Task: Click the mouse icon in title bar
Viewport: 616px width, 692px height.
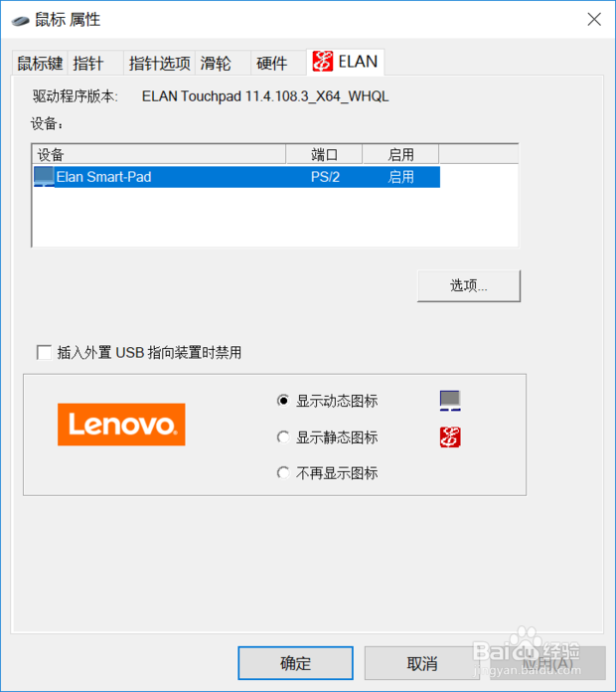Action: coord(20,20)
